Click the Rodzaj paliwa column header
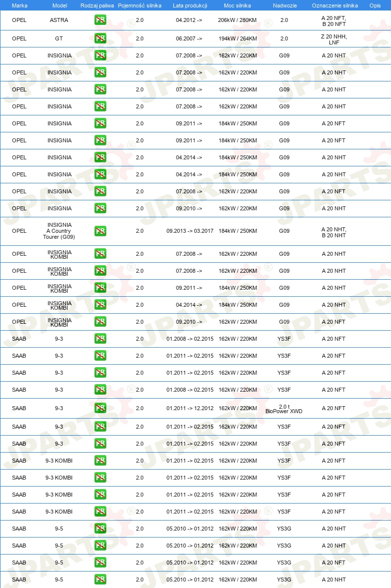Viewport: 391px width, 588px height. point(97,5)
